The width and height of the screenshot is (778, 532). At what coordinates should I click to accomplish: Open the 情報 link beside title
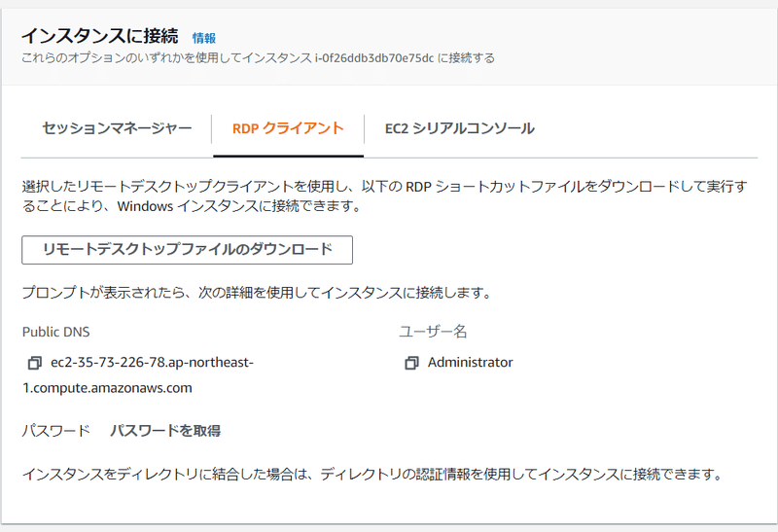[204, 38]
